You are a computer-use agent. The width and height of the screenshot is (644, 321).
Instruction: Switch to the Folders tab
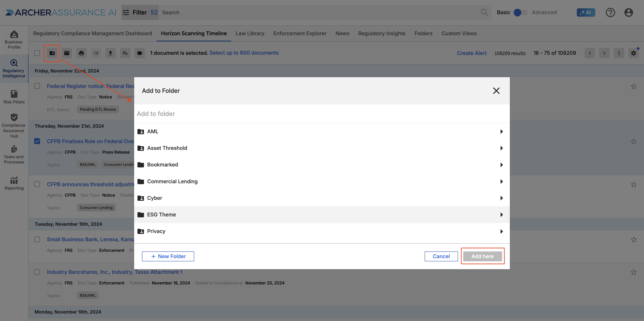(423, 33)
